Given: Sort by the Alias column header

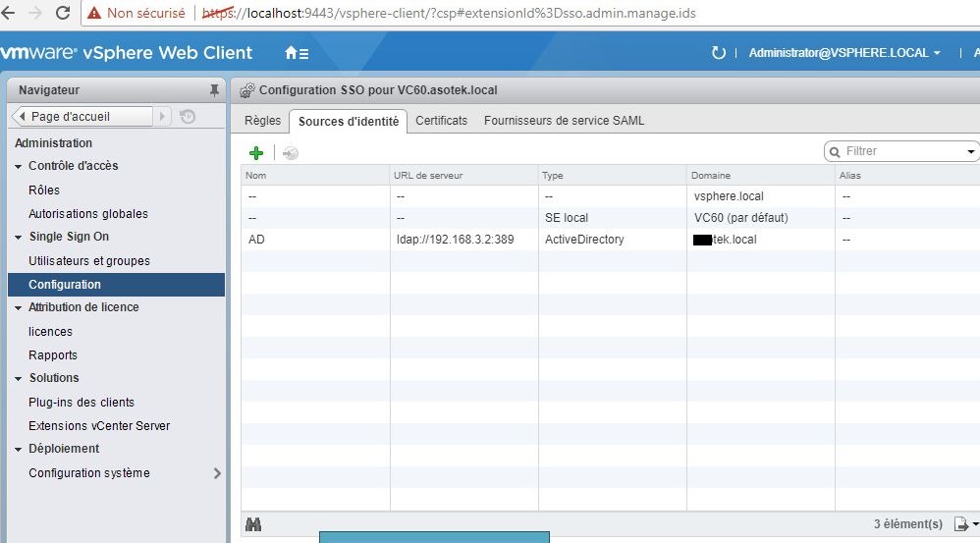Looking at the screenshot, I should click(x=907, y=176).
